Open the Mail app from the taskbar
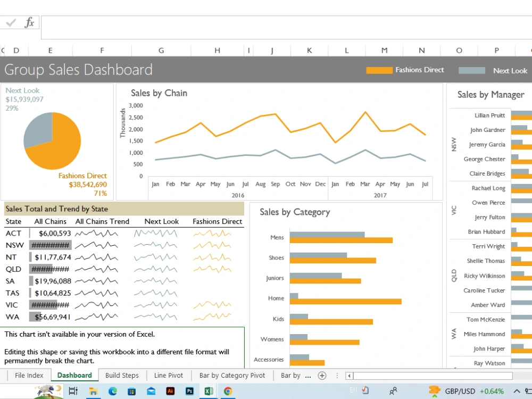Image resolution: width=532 pixels, height=399 pixels. click(151, 390)
